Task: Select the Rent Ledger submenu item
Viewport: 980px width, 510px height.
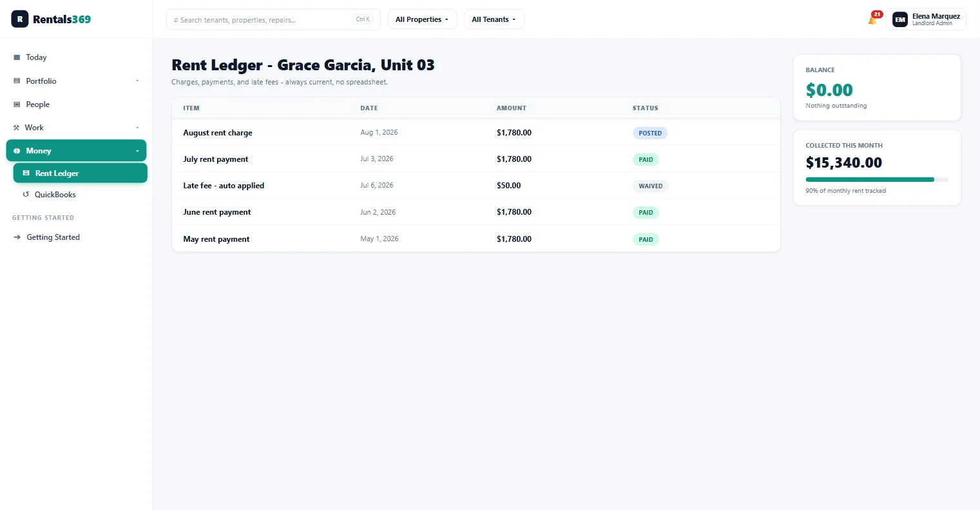Action: (x=80, y=173)
